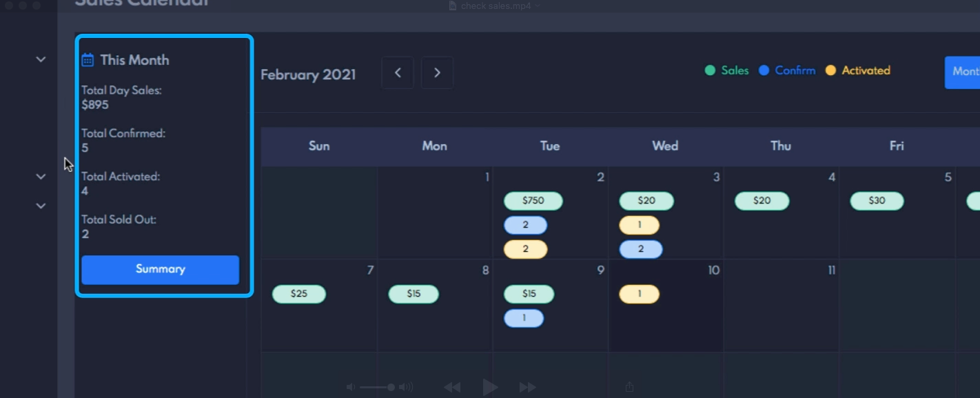The width and height of the screenshot is (980, 398).
Task: Open the blue confirm pill on February 3
Action: (x=641, y=249)
